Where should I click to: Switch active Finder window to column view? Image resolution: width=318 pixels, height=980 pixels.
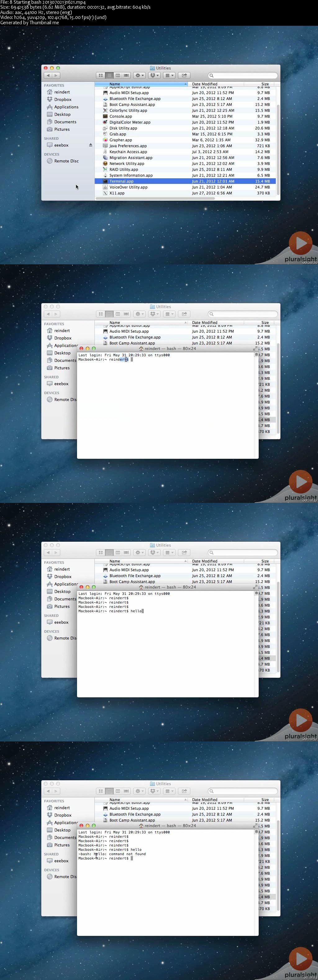click(117, 75)
